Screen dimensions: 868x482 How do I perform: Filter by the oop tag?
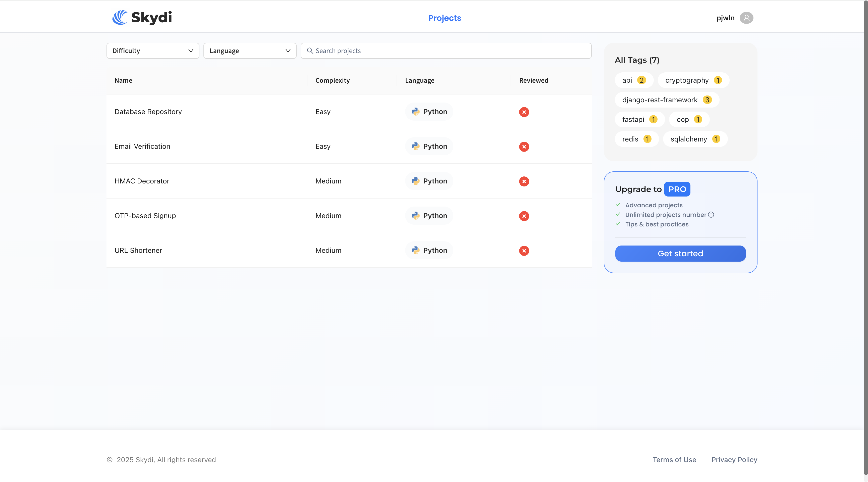pos(689,119)
